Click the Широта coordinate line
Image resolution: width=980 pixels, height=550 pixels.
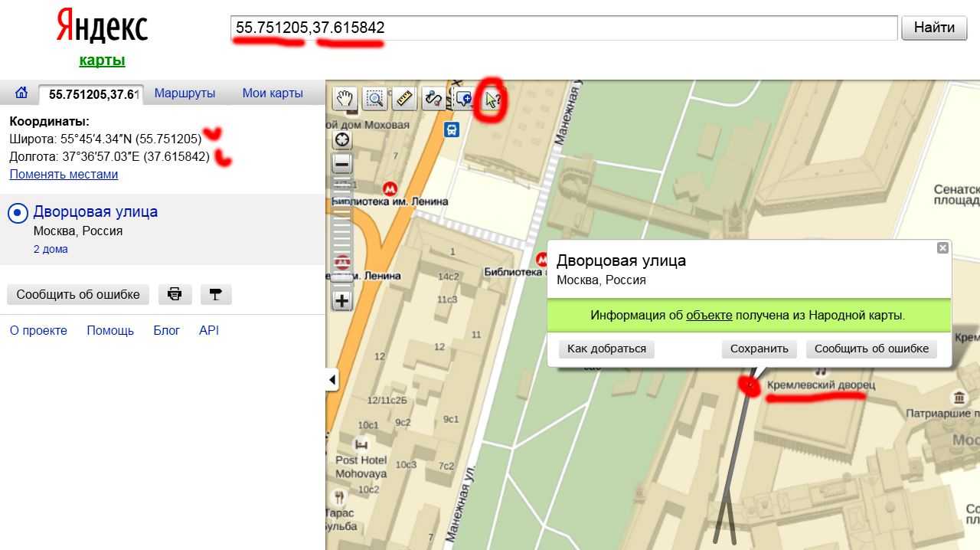(106, 139)
